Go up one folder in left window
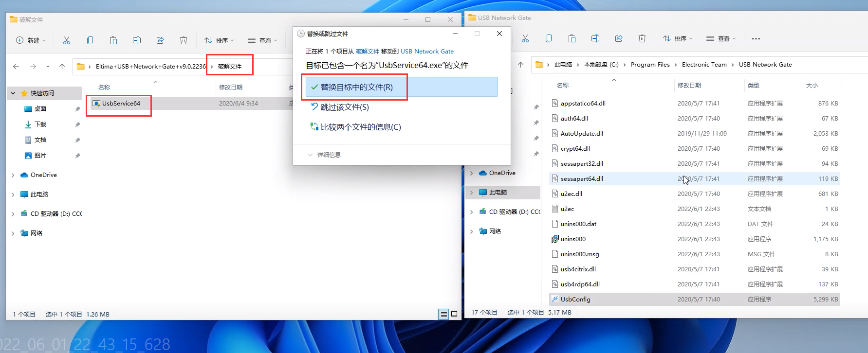The image size is (868, 353). pyautogui.click(x=62, y=67)
